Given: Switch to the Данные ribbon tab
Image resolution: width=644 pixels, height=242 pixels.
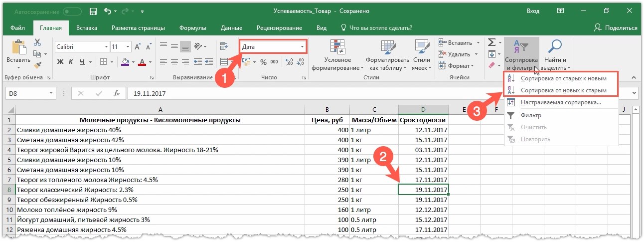Looking at the screenshot, I should [x=231, y=28].
